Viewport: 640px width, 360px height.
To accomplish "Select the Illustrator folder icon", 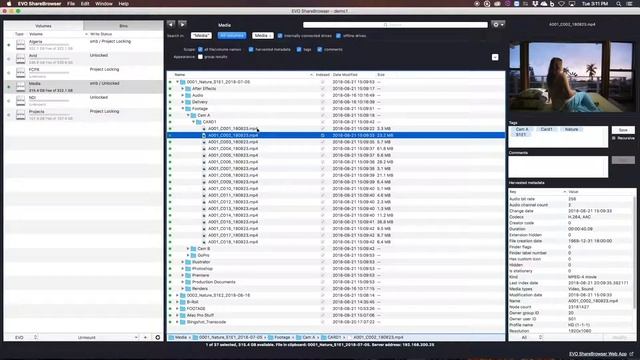I will pyautogui.click(x=188, y=262).
